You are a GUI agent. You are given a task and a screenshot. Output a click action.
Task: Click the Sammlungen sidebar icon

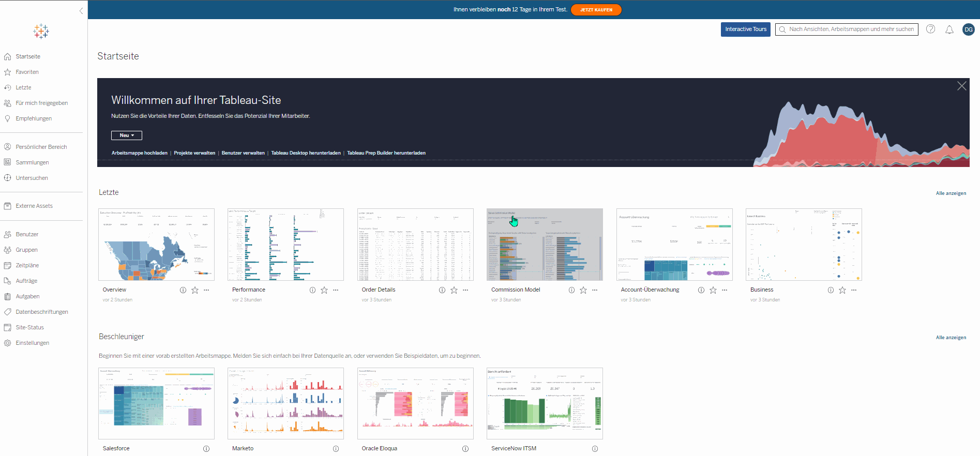7,162
